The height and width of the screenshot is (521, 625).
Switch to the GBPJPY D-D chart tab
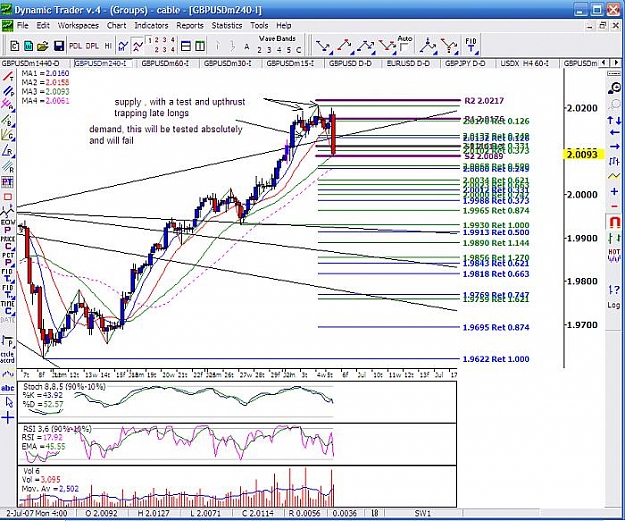pos(465,63)
